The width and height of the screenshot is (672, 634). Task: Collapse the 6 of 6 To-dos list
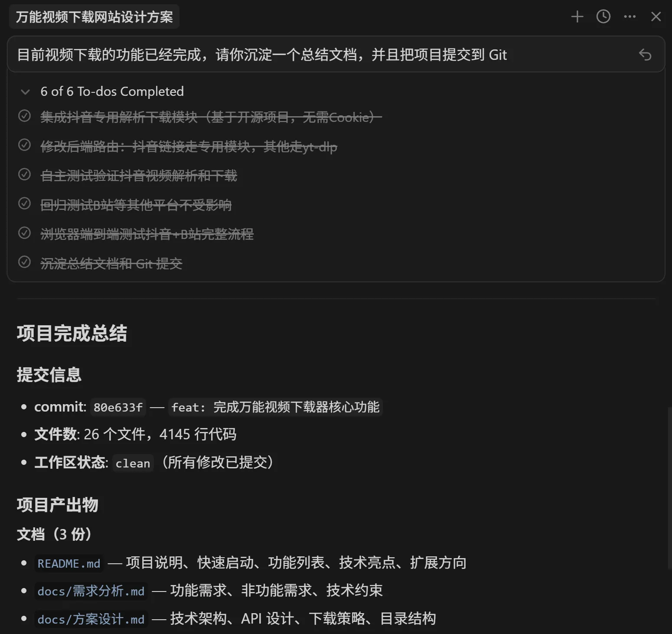pyautogui.click(x=25, y=92)
